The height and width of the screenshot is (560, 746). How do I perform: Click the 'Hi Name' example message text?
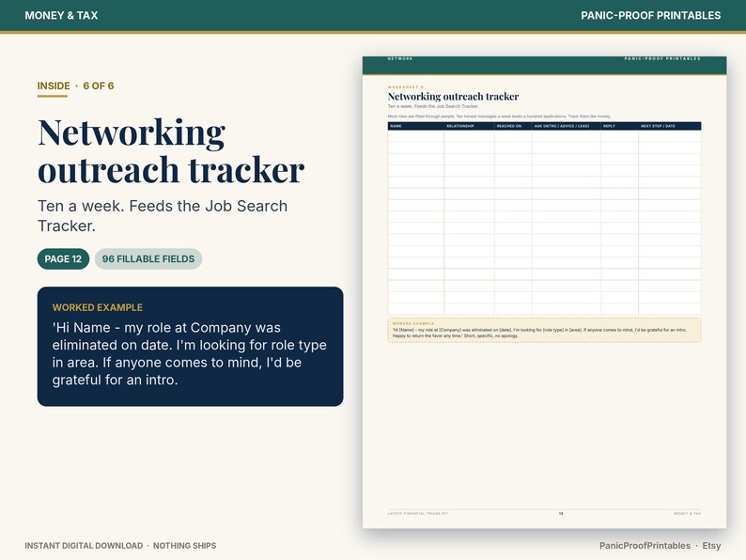click(190, 353)
